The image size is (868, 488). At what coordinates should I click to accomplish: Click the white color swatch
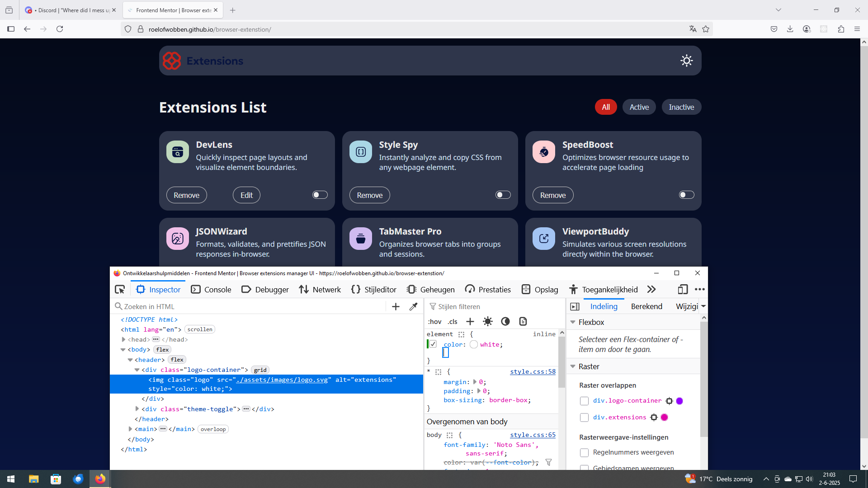click(473, 345)
